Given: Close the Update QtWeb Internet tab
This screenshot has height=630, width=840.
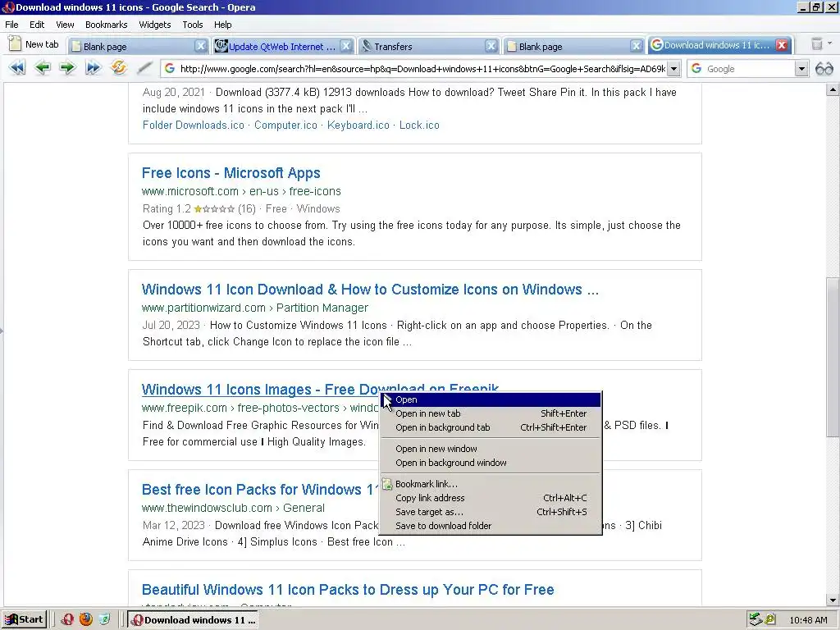Looking at the screenshot, I should [346, 46].
